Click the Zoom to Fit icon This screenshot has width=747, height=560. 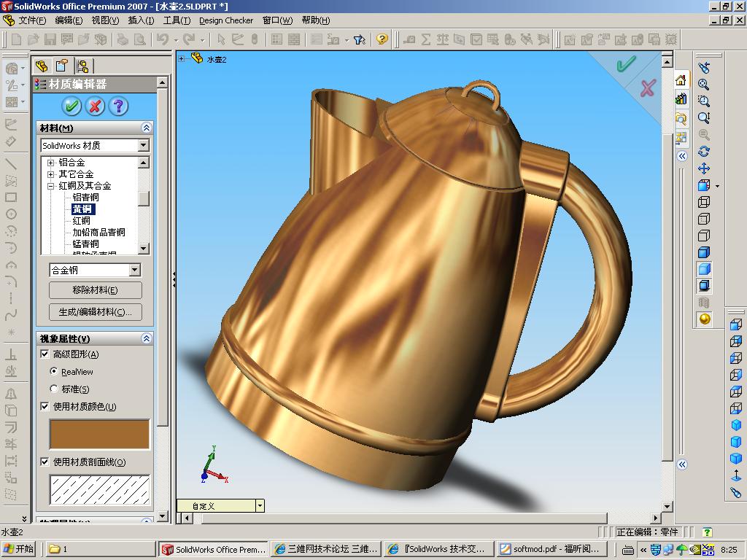coord(704,85)
